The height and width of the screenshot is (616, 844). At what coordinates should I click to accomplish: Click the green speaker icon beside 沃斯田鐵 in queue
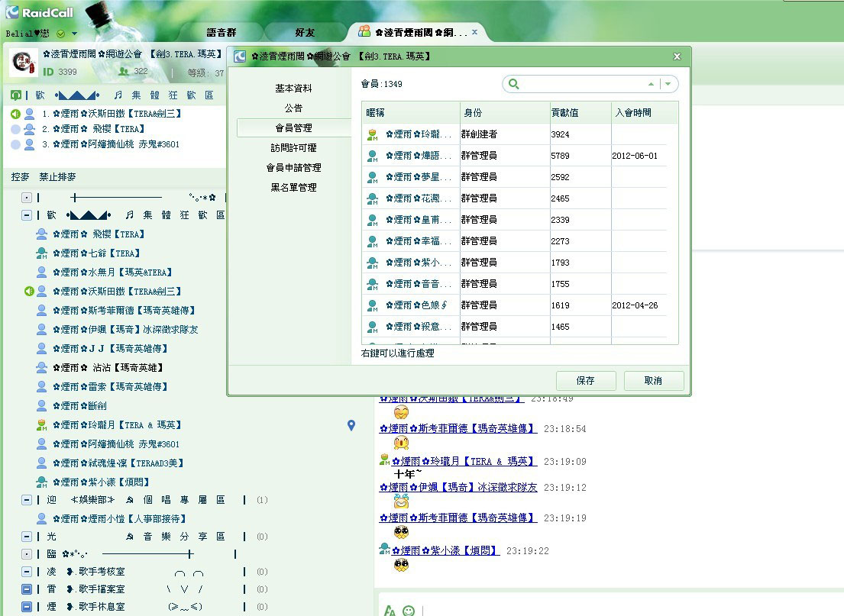(x=16, y=114)
